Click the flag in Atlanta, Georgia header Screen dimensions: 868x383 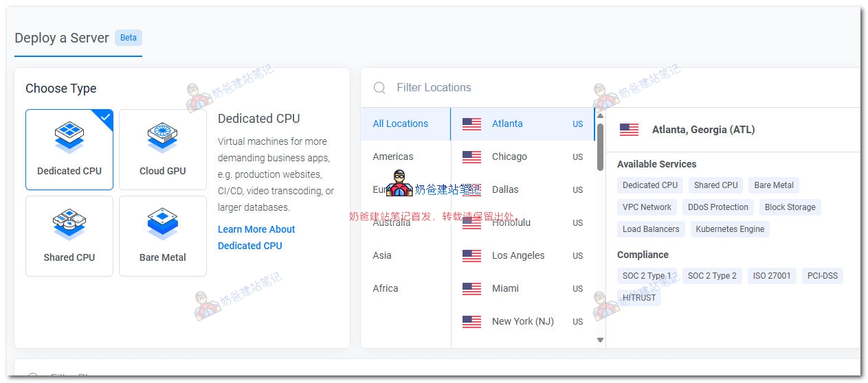pyautogui.click(x=629, y=130)
